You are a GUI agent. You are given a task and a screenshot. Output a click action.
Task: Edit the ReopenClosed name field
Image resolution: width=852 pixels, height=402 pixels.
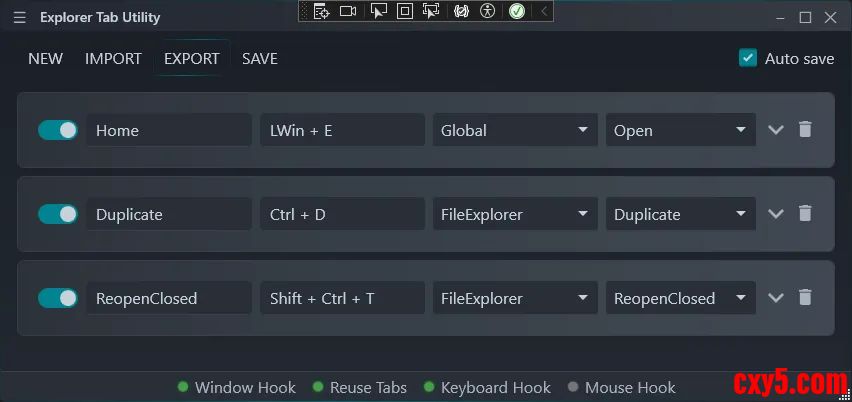pos(169,298)
